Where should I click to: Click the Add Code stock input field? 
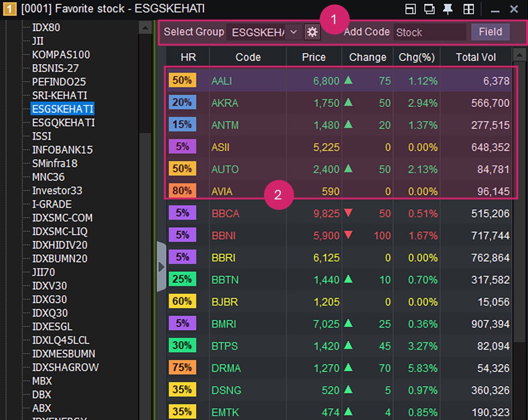tap(429, 32)
